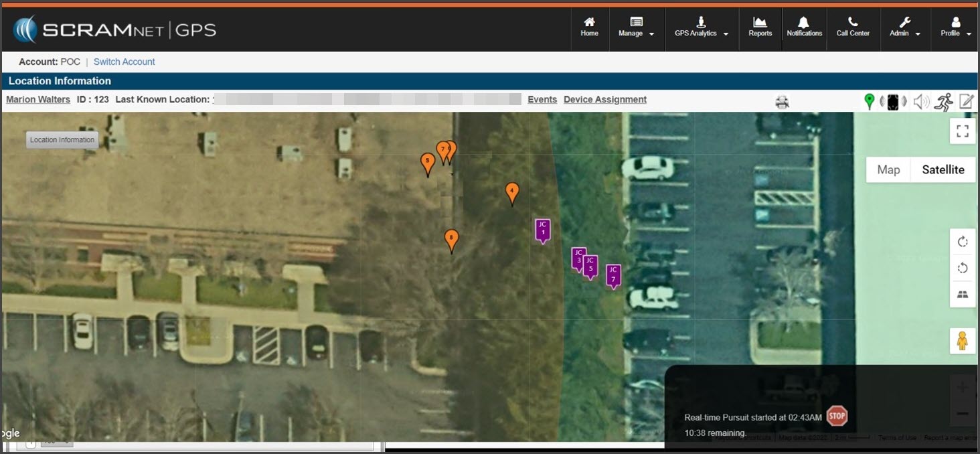
Task: Click the speaker siren icon
Action: (x=921, y=102)
